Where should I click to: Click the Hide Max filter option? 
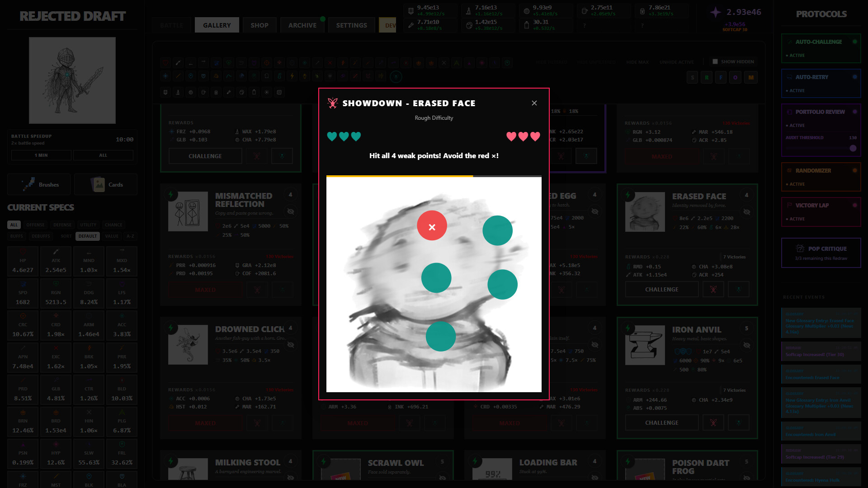pyautogui.click(x=637, y=62)
